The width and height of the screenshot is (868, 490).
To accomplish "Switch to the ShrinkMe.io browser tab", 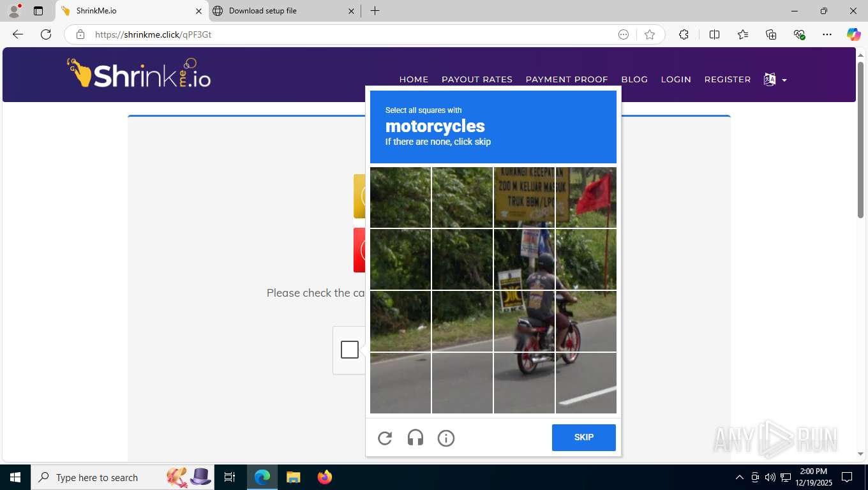I will tap(131, 11).
